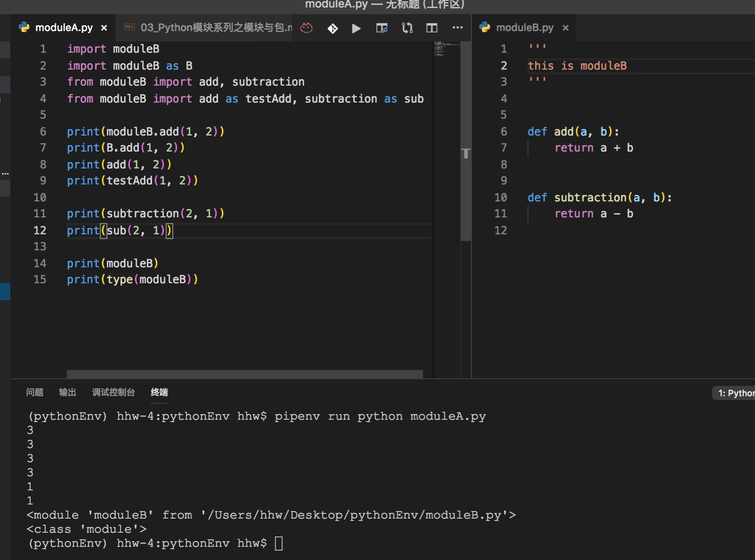Open the 问题 (Problems) panel tab
This screenshot has width=755, height=560.
[x=35, y=392]
